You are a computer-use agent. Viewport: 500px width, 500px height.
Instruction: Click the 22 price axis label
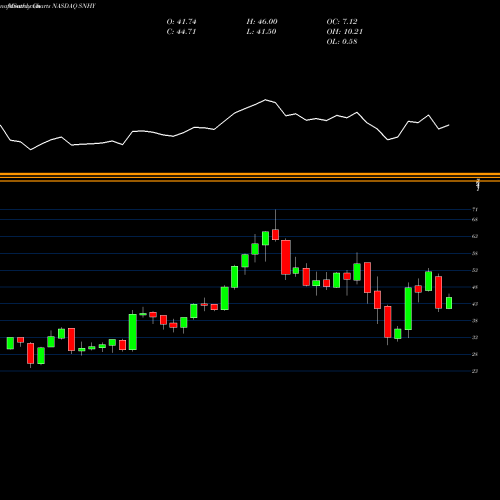(475, 371)
